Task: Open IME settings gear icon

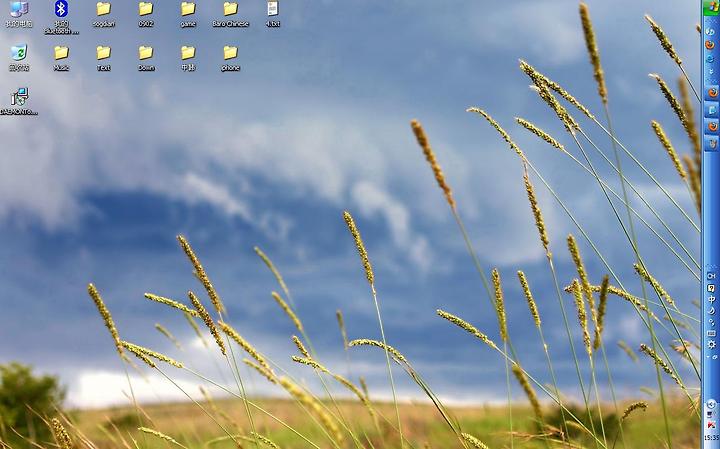Action: tap(711, 344)
